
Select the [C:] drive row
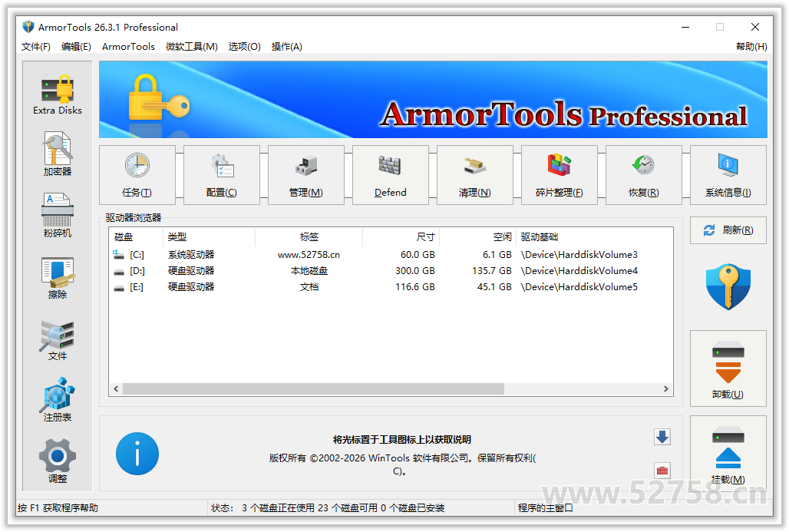tap(391, 255)
